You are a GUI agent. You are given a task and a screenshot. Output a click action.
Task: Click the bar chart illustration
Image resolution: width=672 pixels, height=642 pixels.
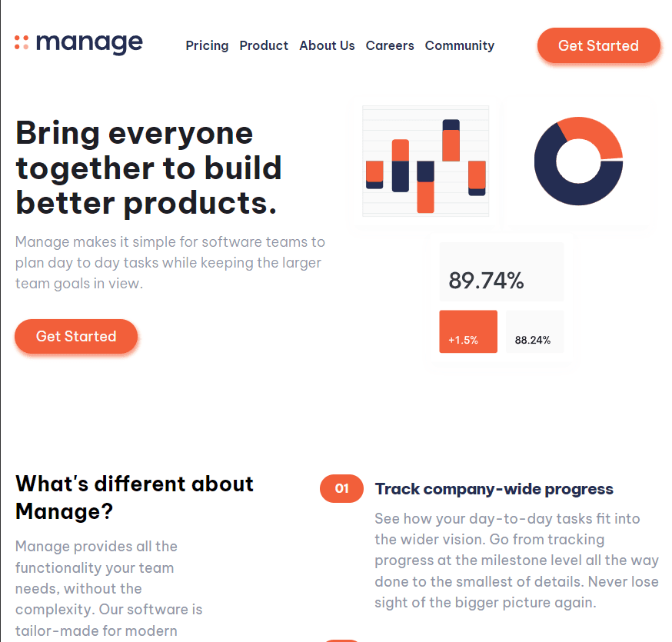coord(424,160)
